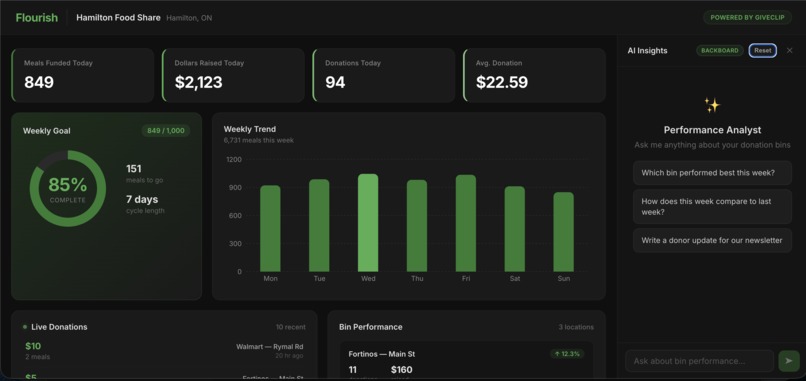Click the Walmart — Rymal Rd location text
This screenshot has height=381, width=806.
pos(269,347)
